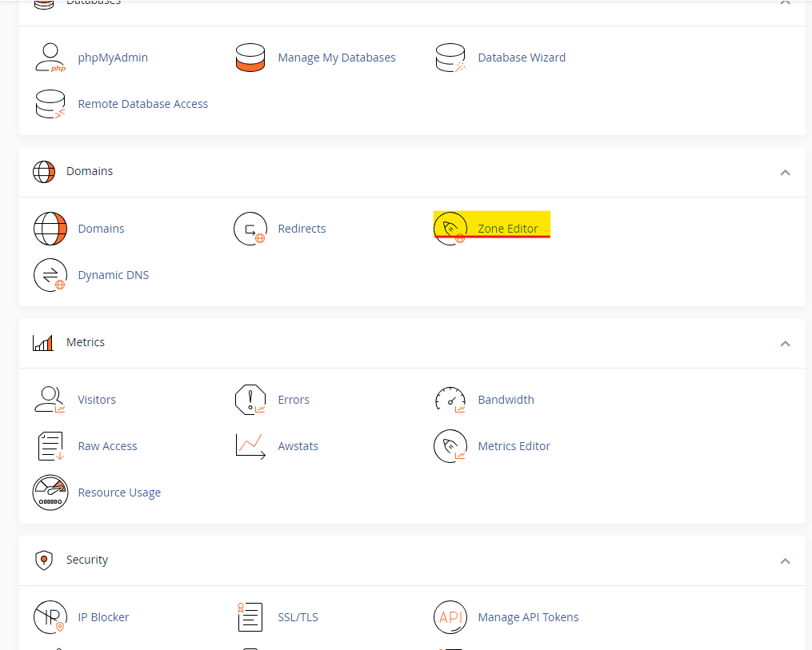
Task: Click the Resource Usage speedometer icon
Action: [x=50, y=492]
